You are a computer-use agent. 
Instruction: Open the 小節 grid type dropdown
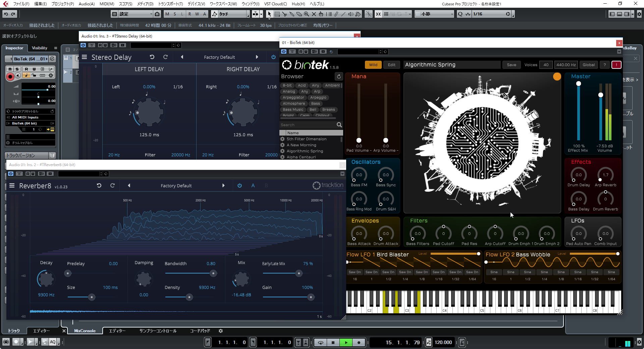click(434, 14)
